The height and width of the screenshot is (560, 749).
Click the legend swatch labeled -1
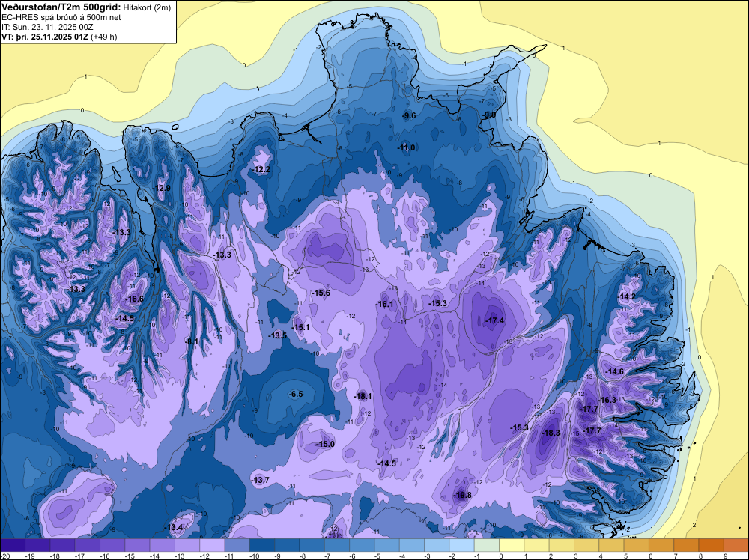[x=487, y=545]
